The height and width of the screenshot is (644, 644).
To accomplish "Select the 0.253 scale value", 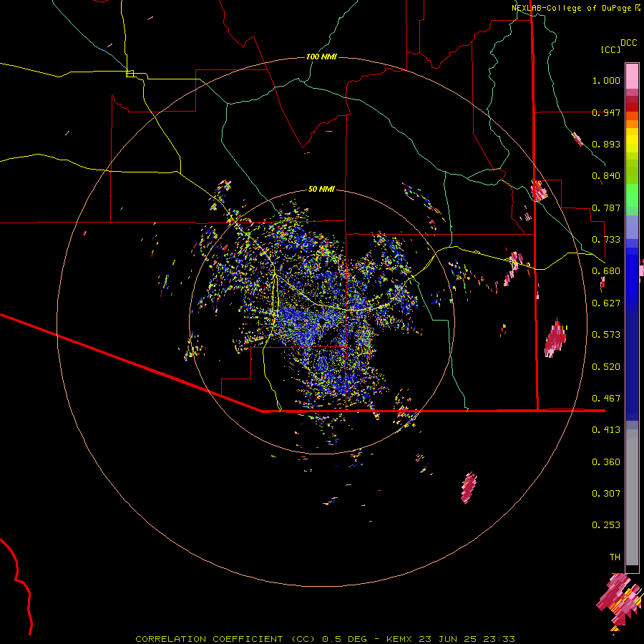I will tap(606, 525).
